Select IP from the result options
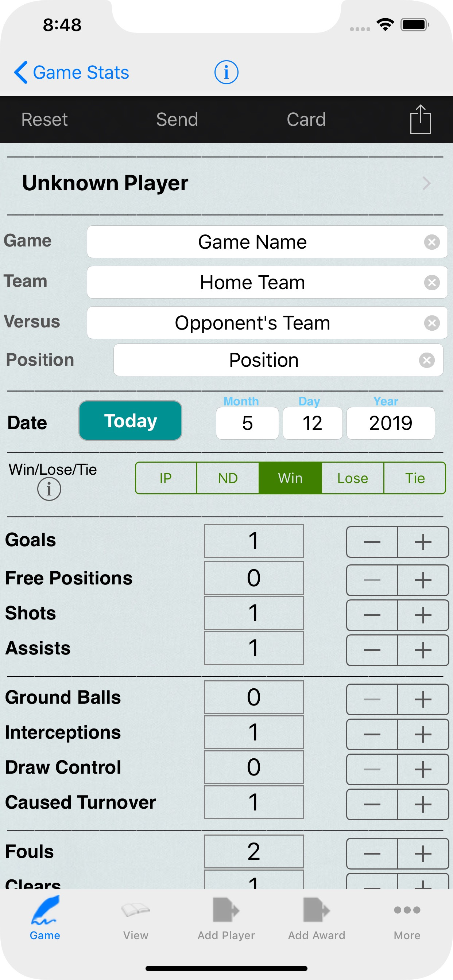 point(166,478)
